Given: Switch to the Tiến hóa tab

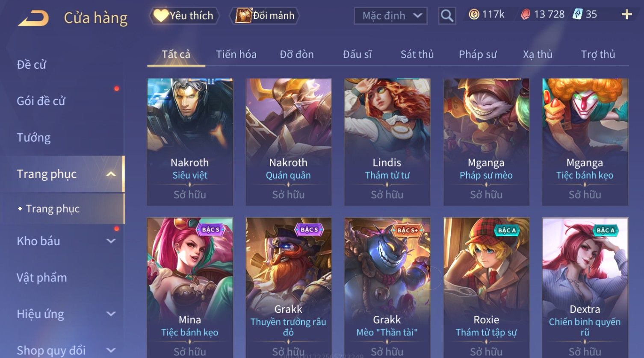Looking at the screenshot, I should (236, 54).
